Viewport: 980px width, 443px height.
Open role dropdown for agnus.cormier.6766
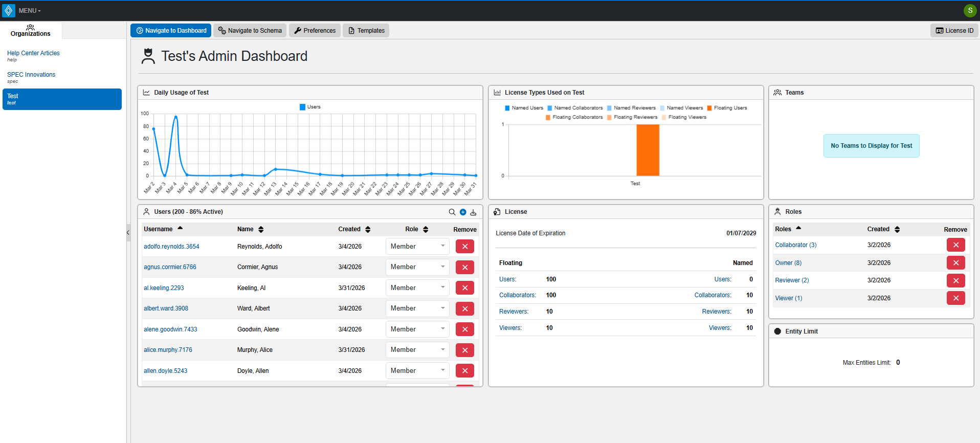pyautogui.click(x=417, y=267)
